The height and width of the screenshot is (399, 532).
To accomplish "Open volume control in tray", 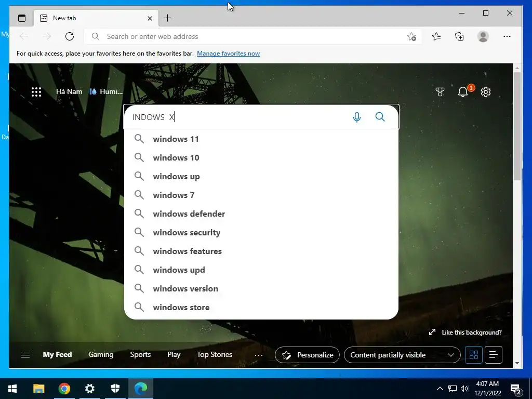I will (x=464, y=389).
